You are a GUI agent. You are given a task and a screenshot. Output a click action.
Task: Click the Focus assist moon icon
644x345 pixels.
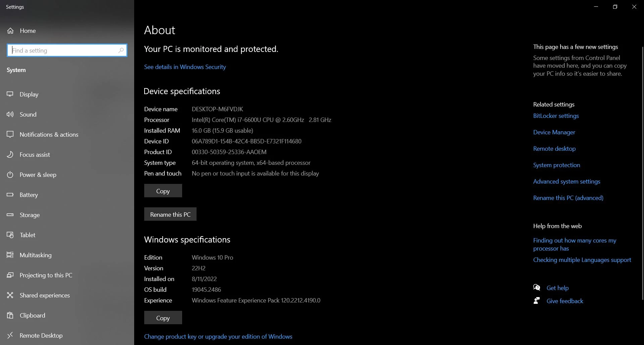click(x=10, y=154)
